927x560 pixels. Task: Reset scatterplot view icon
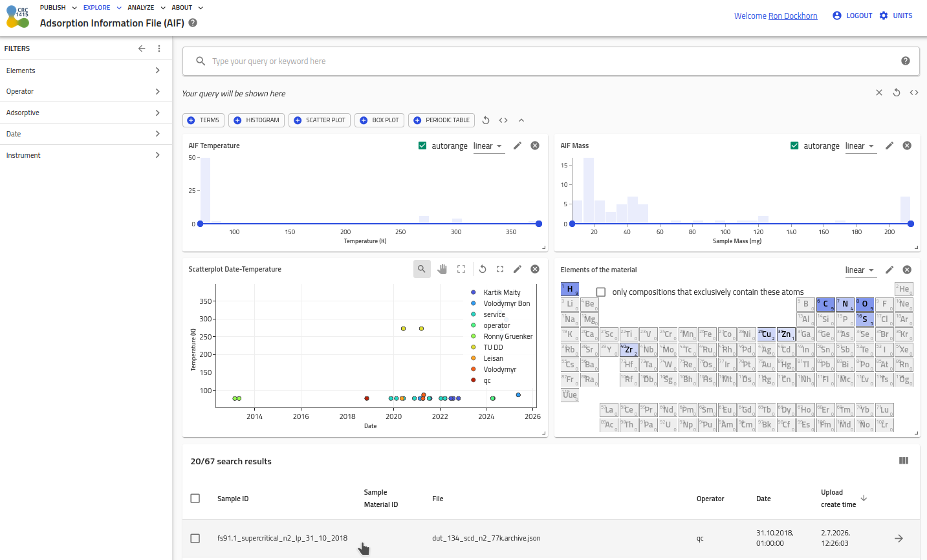pos(483,269)
